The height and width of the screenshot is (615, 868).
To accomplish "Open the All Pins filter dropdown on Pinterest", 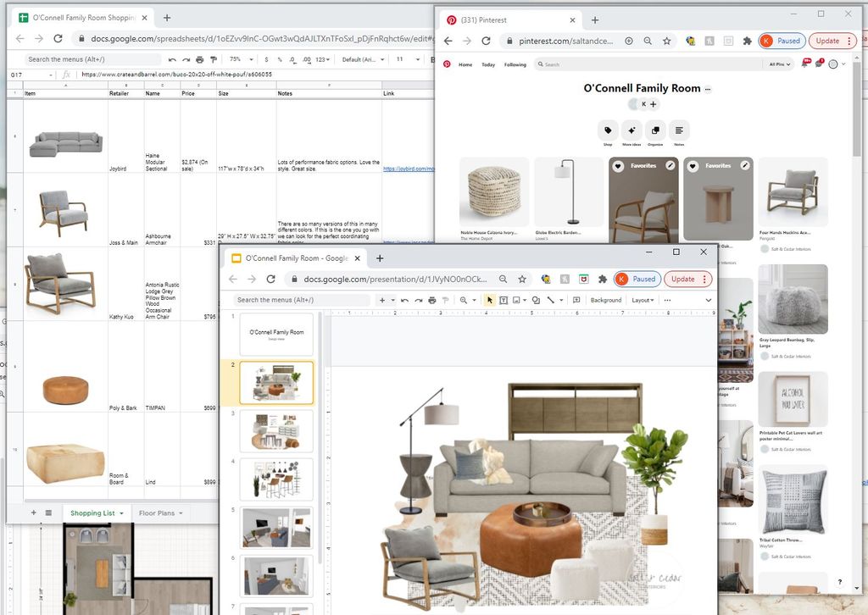I will click(780, 64).
